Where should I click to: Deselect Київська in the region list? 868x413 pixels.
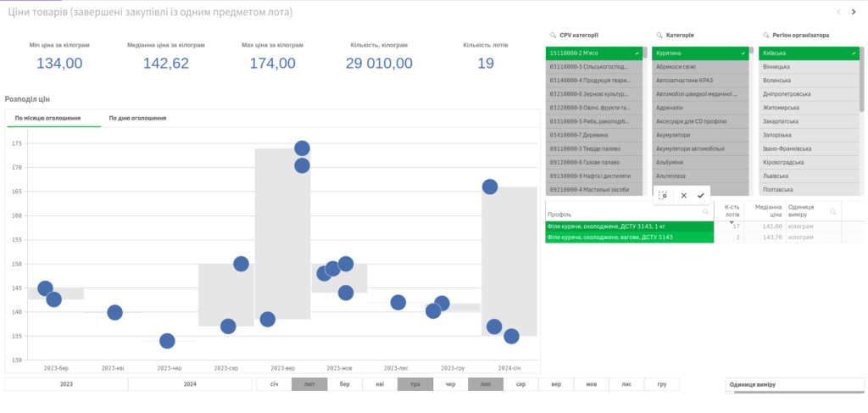[810, 53]
